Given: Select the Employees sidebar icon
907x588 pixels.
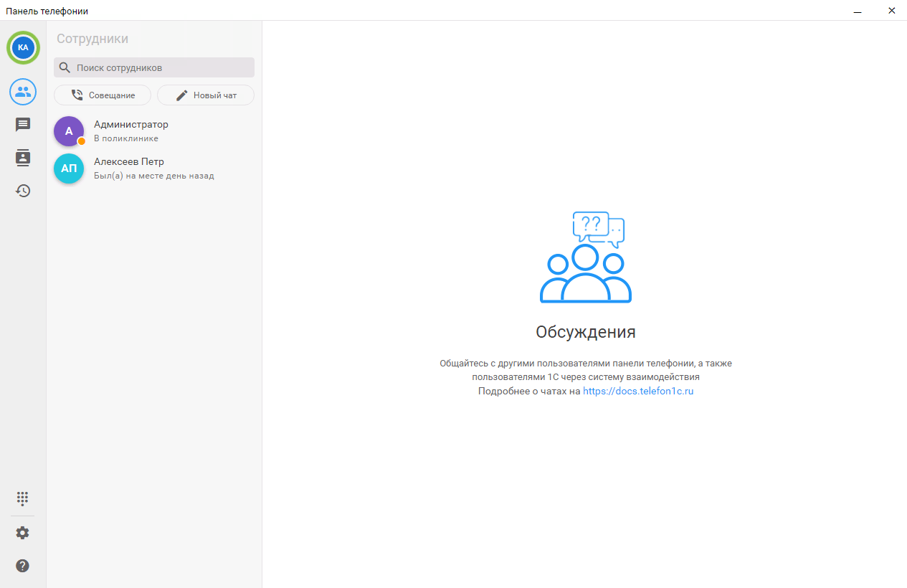Looking at the screenshot, I should (x=23, y=92).
